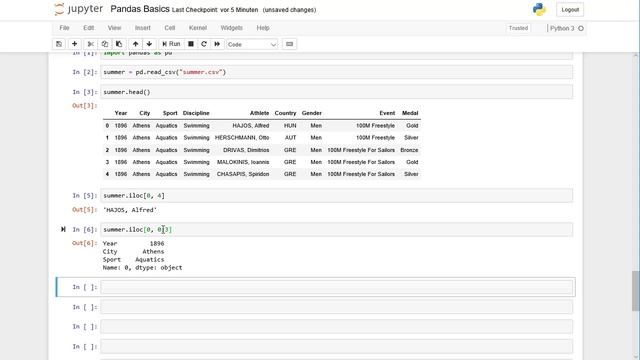
Task: Click the In [6] iloc code cell
Action: click(x=336, y=229)
